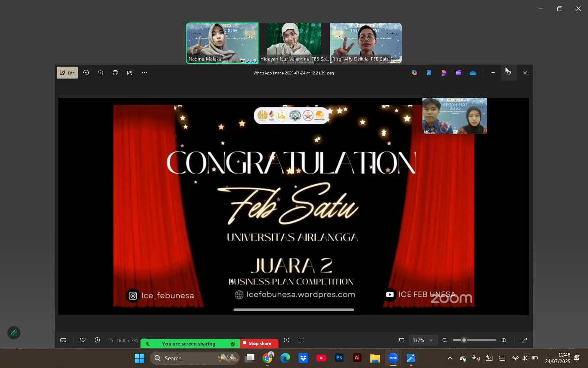Open File Explorer from the taskbar
The image size is (588, 368).
375,358
